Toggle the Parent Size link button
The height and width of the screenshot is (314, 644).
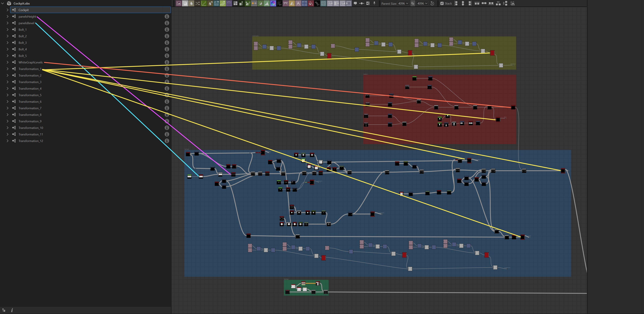(413, 3)
